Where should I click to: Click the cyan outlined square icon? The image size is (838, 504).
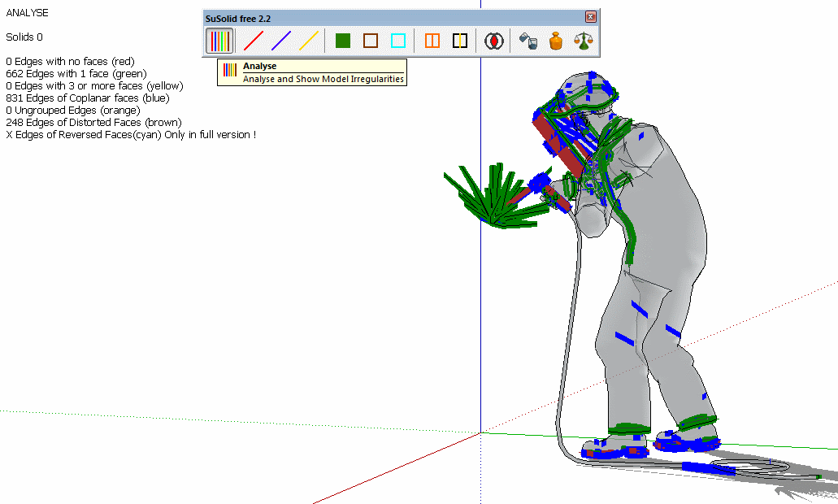click(x=398, y=41)
